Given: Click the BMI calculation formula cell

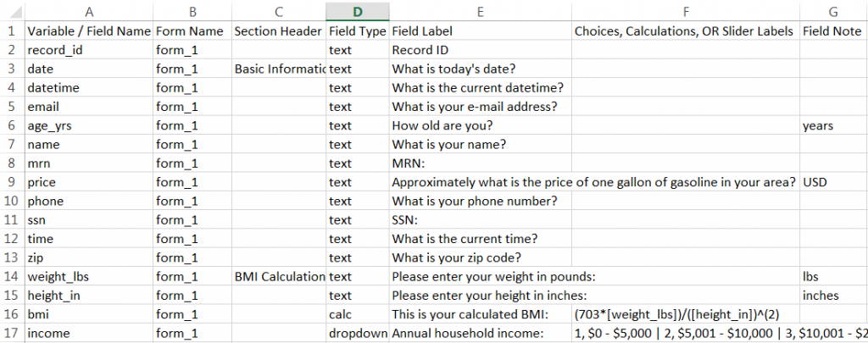Looking at the screenshot, I should (685, 314).
